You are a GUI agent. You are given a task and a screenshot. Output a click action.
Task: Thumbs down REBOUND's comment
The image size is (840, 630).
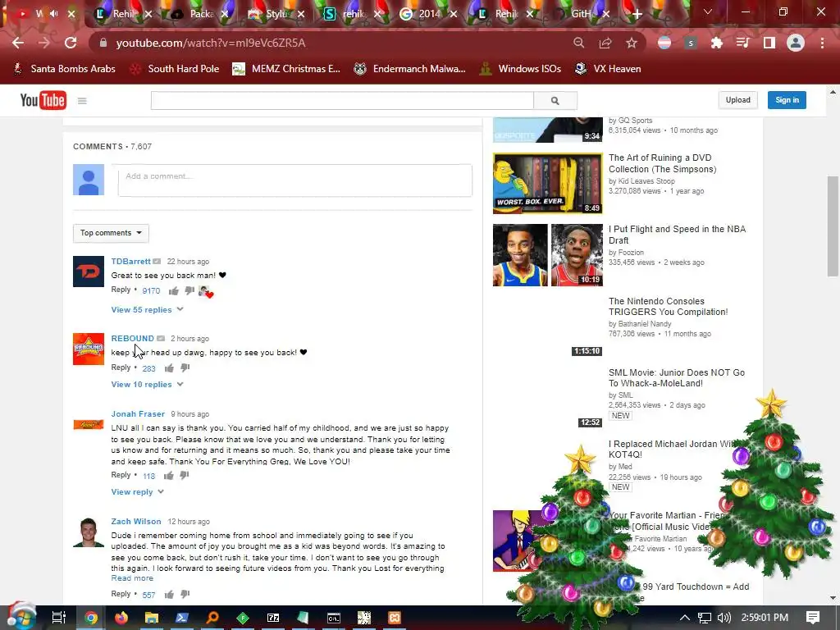coord(185,367)
